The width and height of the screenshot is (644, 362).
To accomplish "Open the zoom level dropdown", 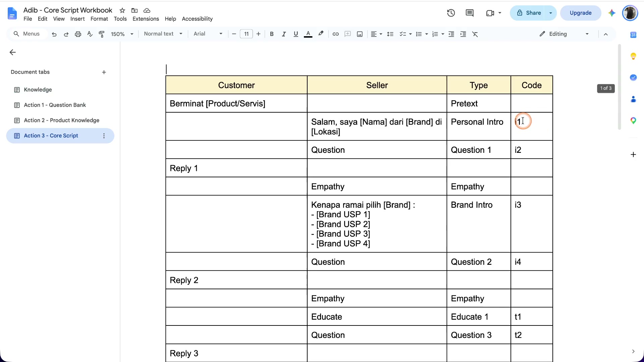I will [122, 34].
